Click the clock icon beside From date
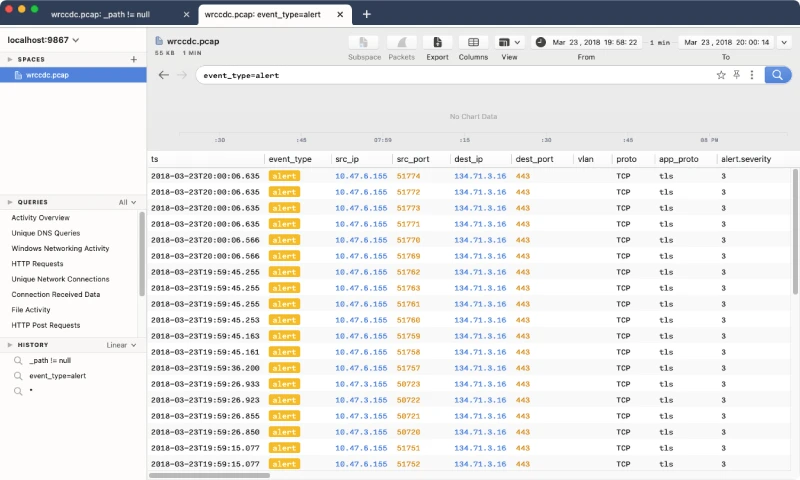Image resolution: width=800 pixels, height=480 pixels. (541, 42)
